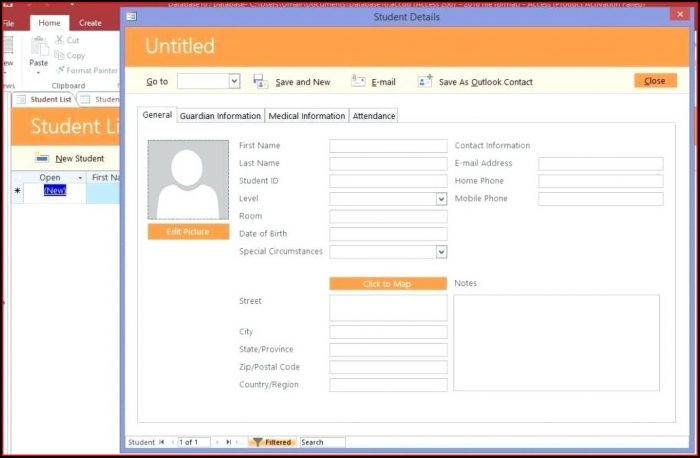Click the record navigation Search box

click(322, 442)
